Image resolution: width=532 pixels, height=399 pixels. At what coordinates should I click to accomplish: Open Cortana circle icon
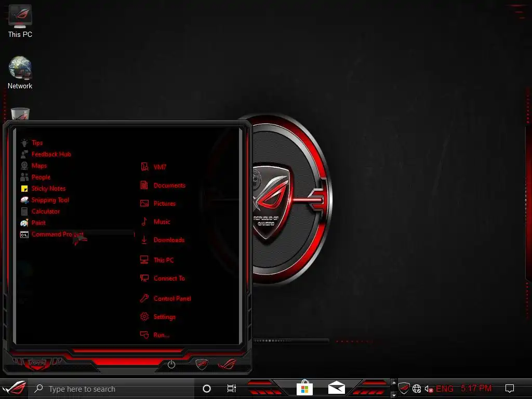click(207, 389)
